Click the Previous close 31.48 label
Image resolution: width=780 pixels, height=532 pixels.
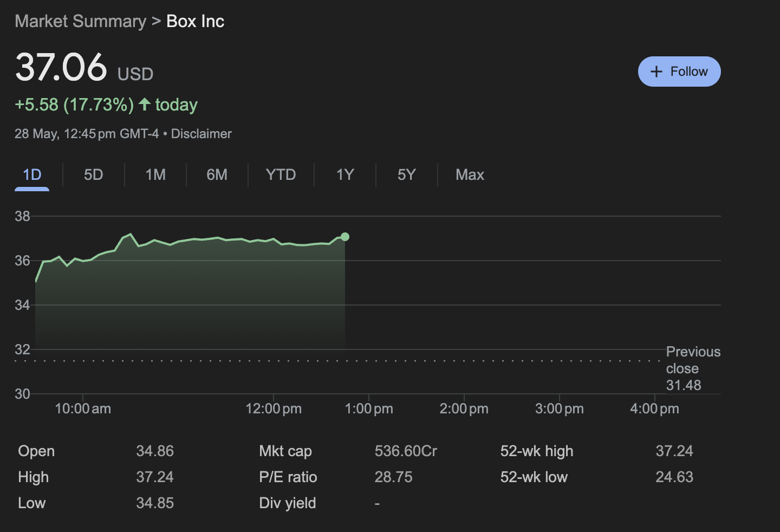click(x=693, y=368)
